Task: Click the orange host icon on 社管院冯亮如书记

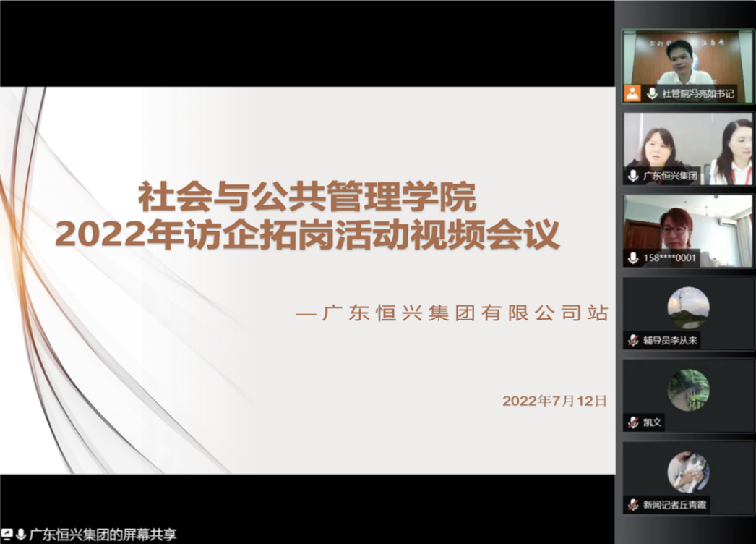Action: click(633, 93)
